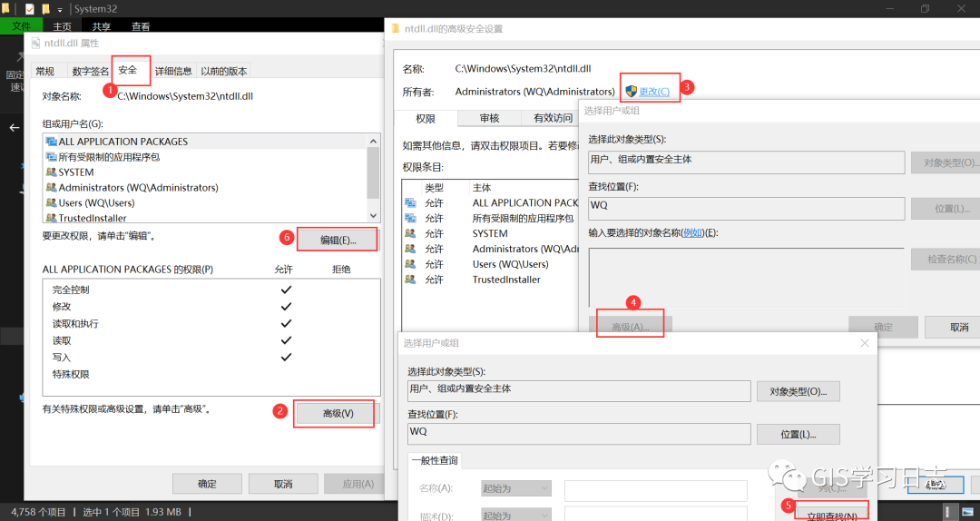Open the 有效访问 tab

[x=552, y=118]
